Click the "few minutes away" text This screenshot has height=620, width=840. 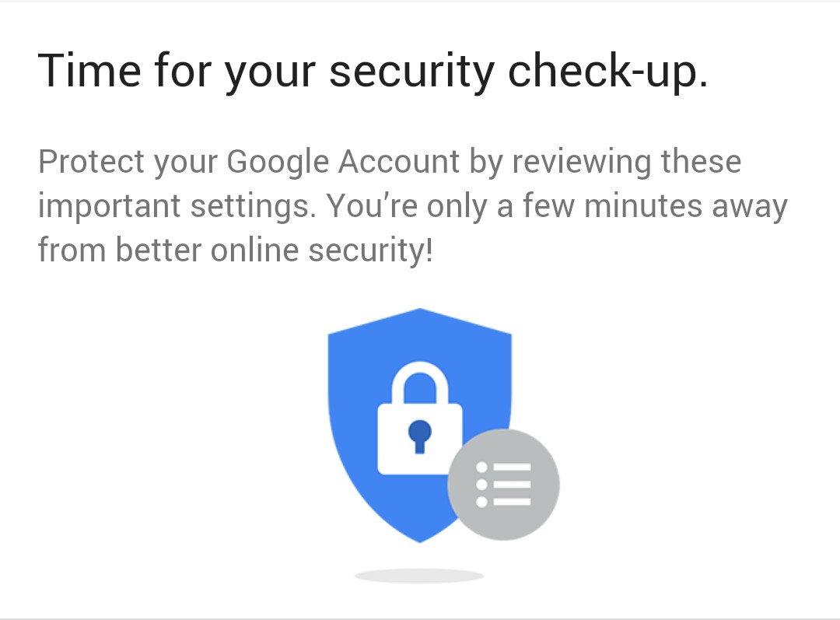[655, 206]
